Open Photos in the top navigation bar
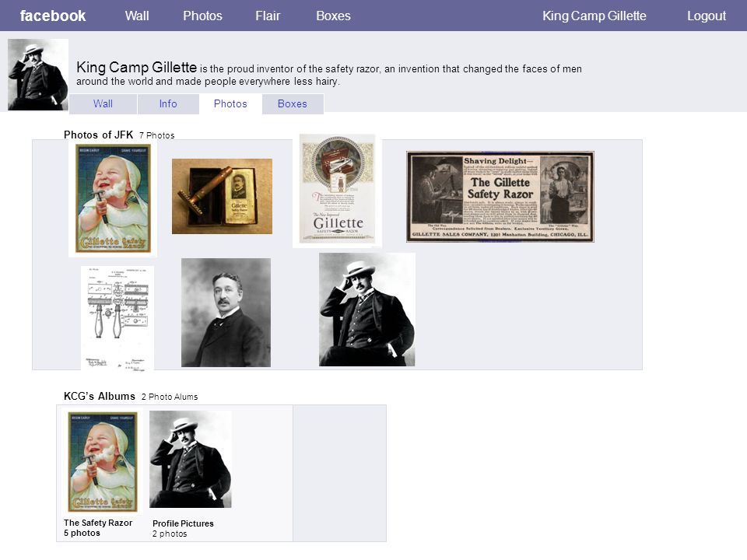The width and height of the screenshot is (747, 560). 202,16
